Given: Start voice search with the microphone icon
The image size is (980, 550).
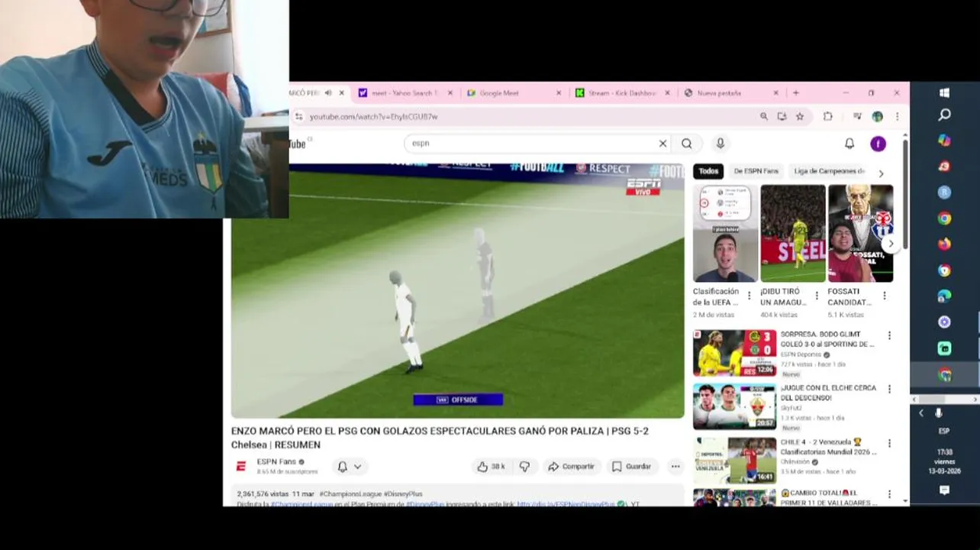Looking at the screenshot, I should [x=720, y=144].
